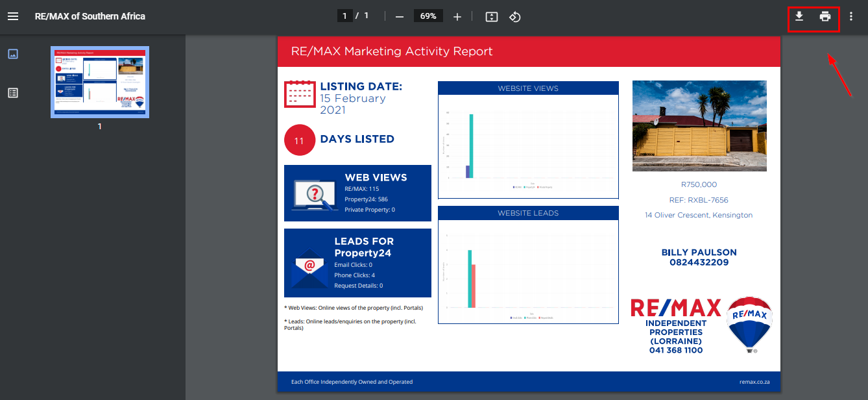Click agent name BILLY PAULSON
This screenshot has width=868, height=400.
coord(699,252)
